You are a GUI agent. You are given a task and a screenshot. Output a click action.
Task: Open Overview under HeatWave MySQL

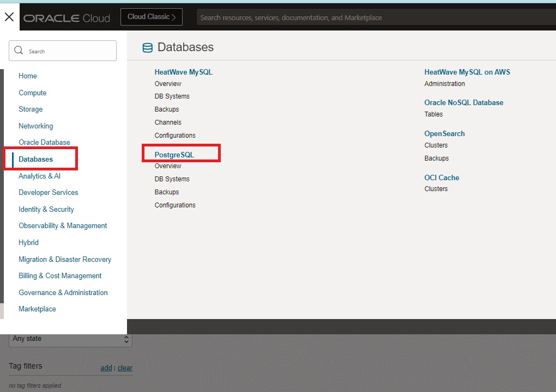point(168,83)
